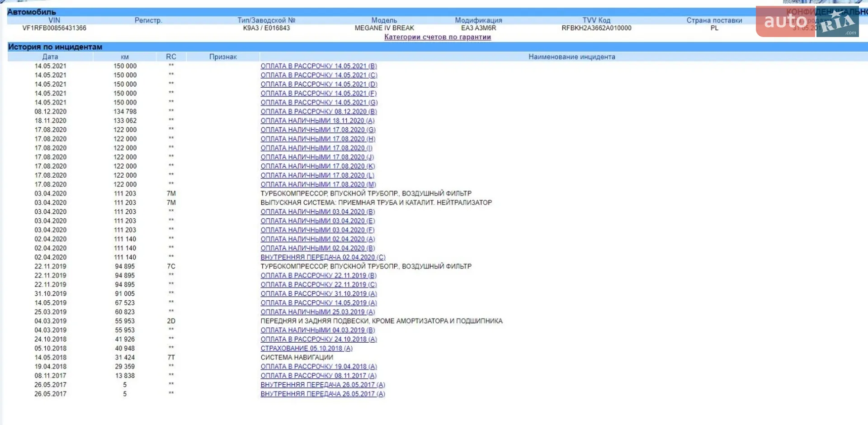Open ВНУТРЕННЯЯ ПЕРЕДАЧА 02.04.2020 (C) link

pos(323,257)
